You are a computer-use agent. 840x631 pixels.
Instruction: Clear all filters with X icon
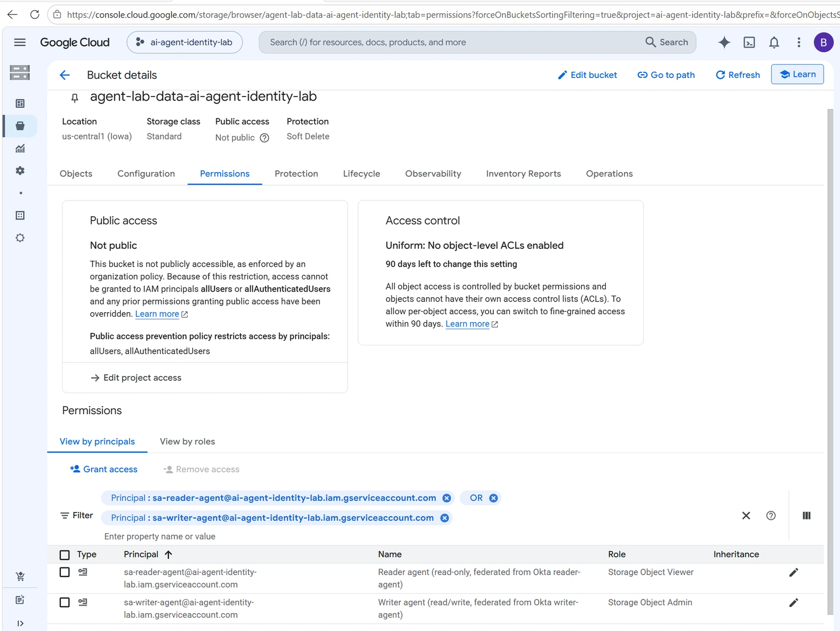[746, 516]
